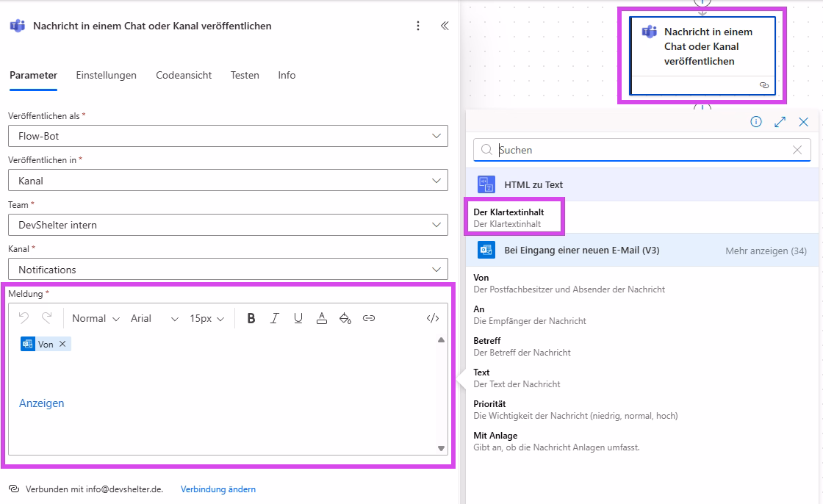Screen dimensions: 823x504
Task: Expand the dynamic content panel to full size
Action: pos(780,122)
